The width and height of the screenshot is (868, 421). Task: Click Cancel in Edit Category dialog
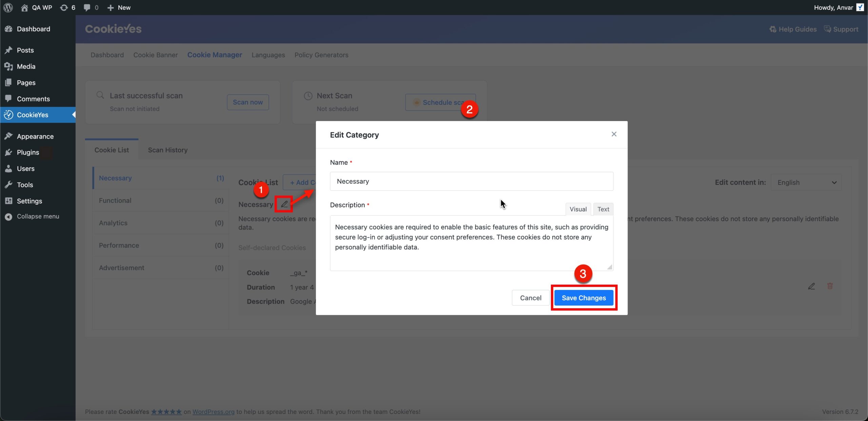pyautogui.click(x=531, y=298)
